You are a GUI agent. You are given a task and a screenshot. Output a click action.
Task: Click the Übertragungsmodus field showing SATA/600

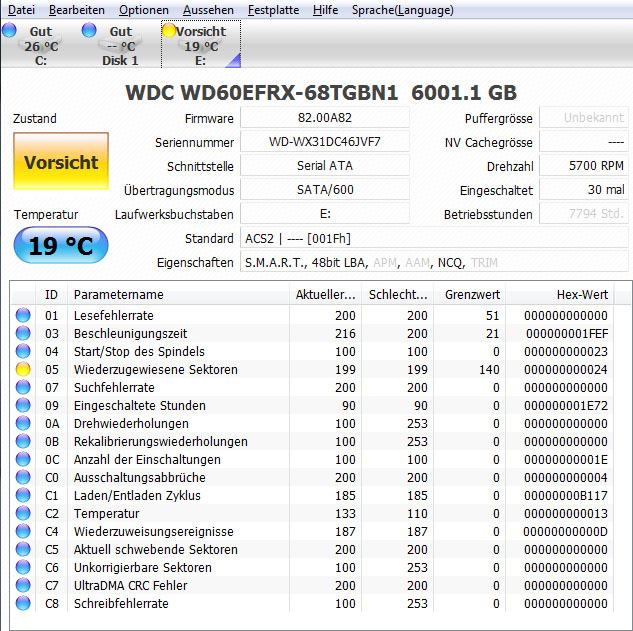pos(325,190)
